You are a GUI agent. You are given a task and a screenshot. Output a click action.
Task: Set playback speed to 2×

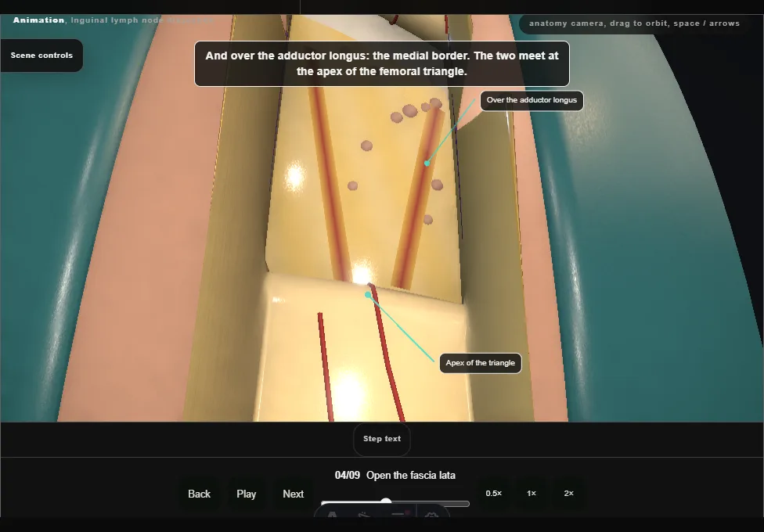point(568,494)
